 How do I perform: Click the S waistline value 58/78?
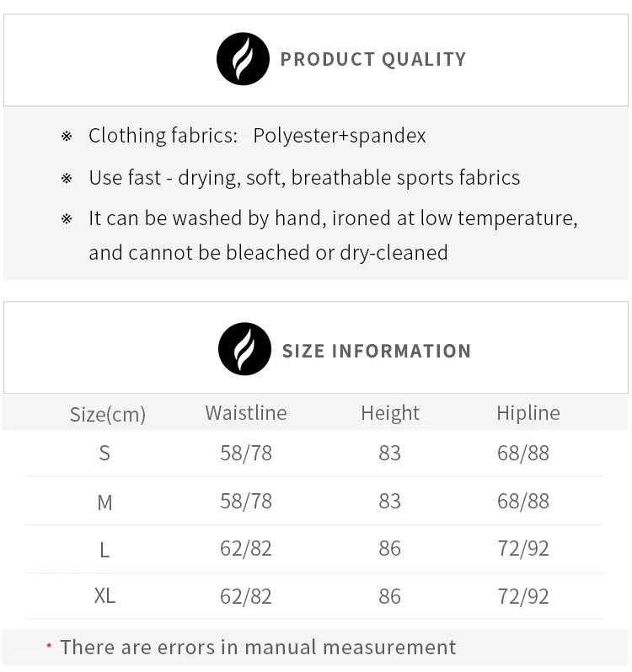[x=246, y=454]
